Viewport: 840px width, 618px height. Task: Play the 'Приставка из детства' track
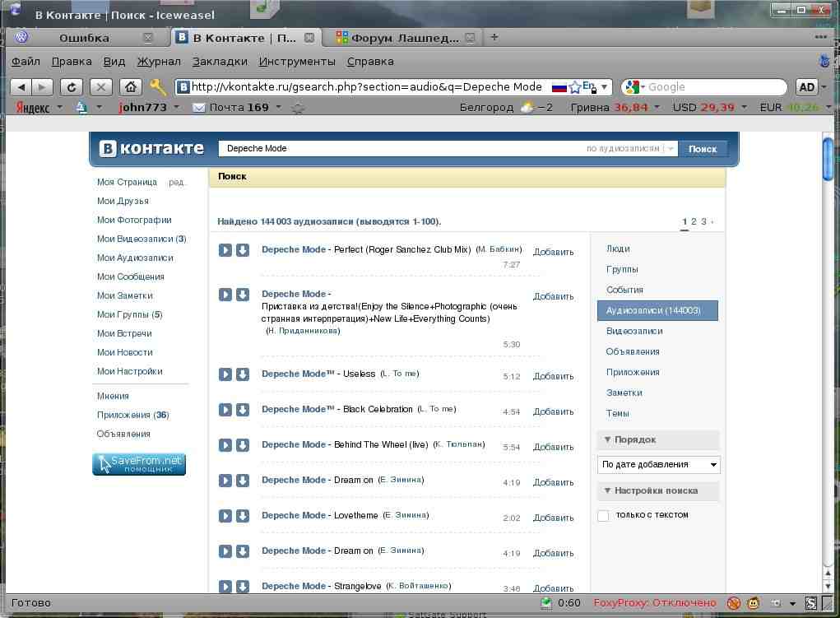tap(225, 295)
